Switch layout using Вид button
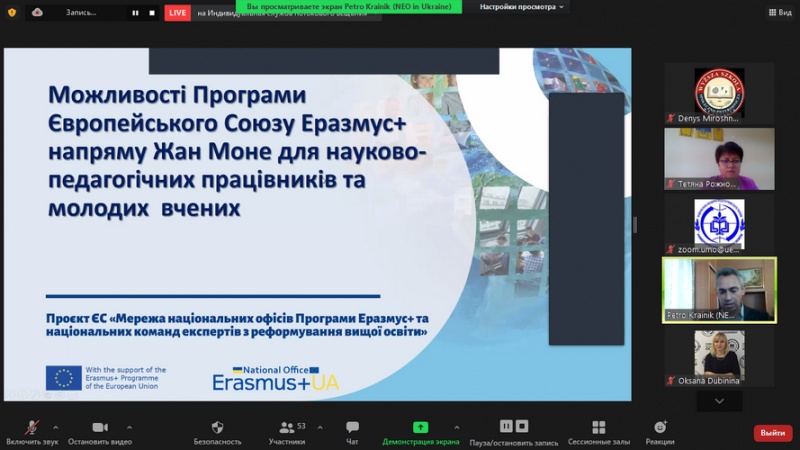Viewport: 800px width, 450px height. [778, 12]
